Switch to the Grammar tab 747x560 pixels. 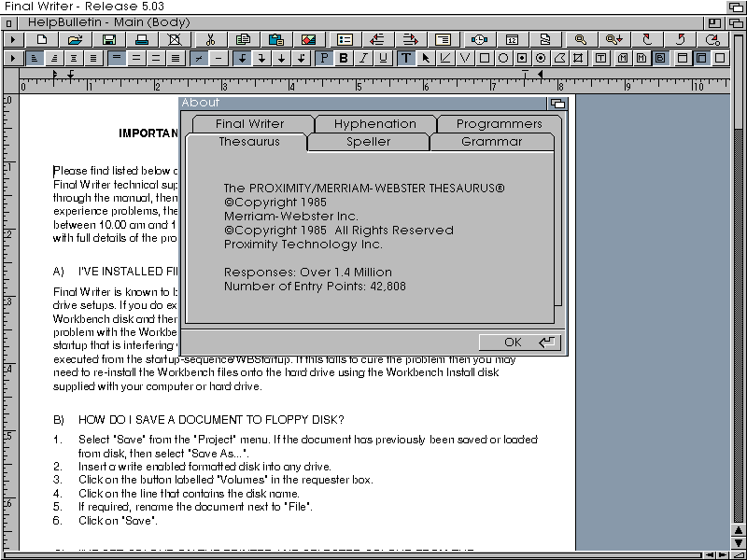tap(492, 142)
